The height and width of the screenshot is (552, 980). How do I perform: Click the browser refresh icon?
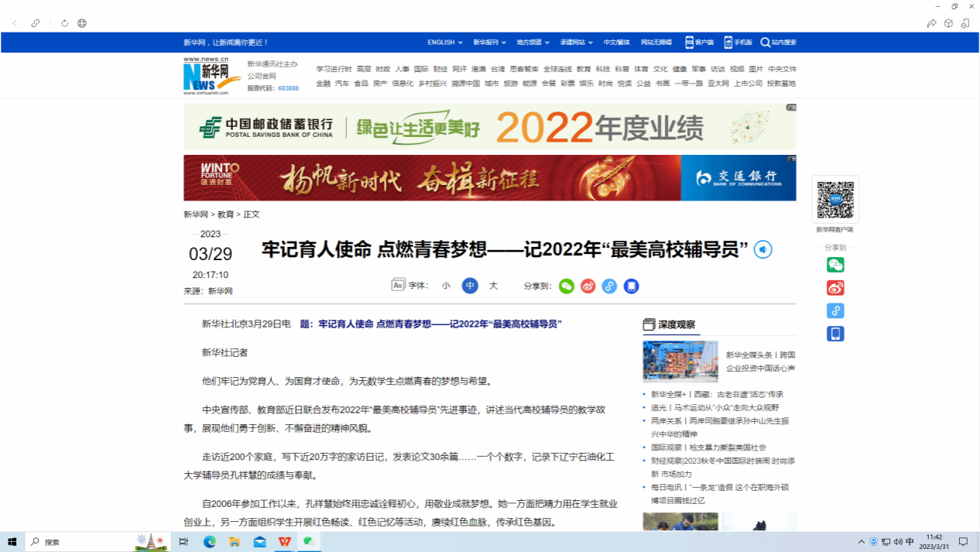pos(64,23)
